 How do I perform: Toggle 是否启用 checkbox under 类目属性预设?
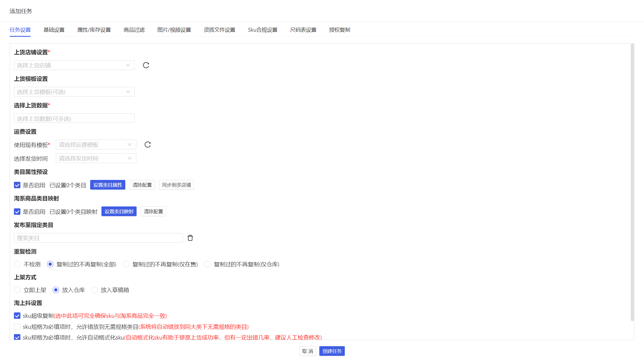click(x=17, y=185)
